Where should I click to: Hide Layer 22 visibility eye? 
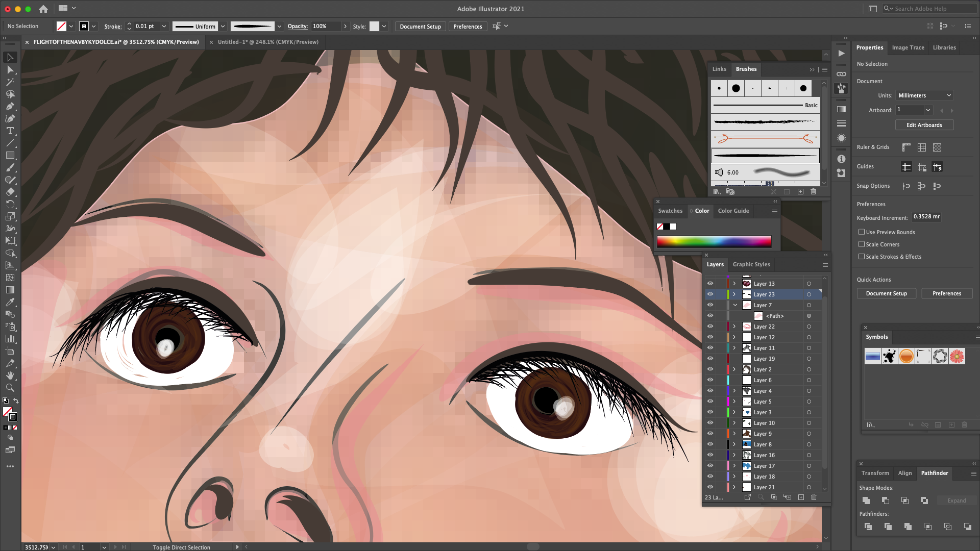710,327
